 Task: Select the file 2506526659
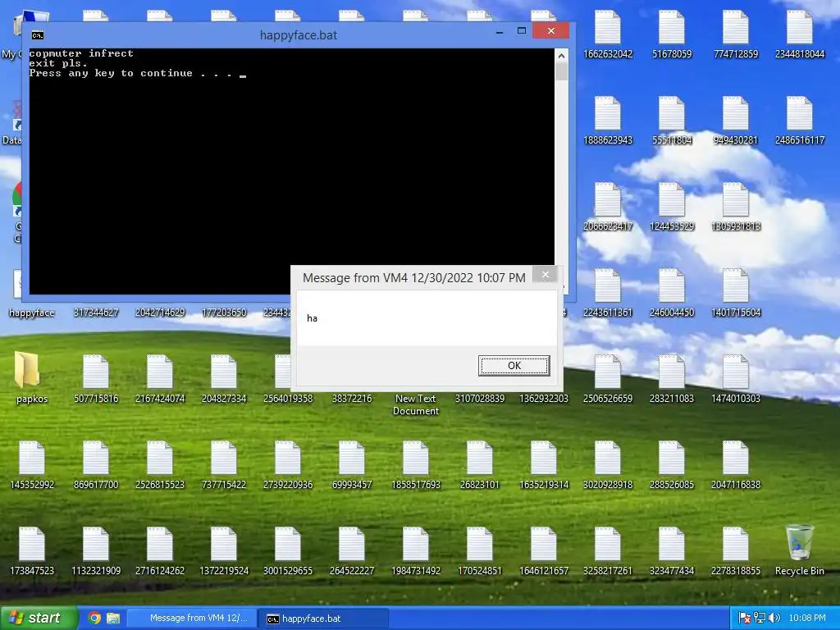pos(608,379)
